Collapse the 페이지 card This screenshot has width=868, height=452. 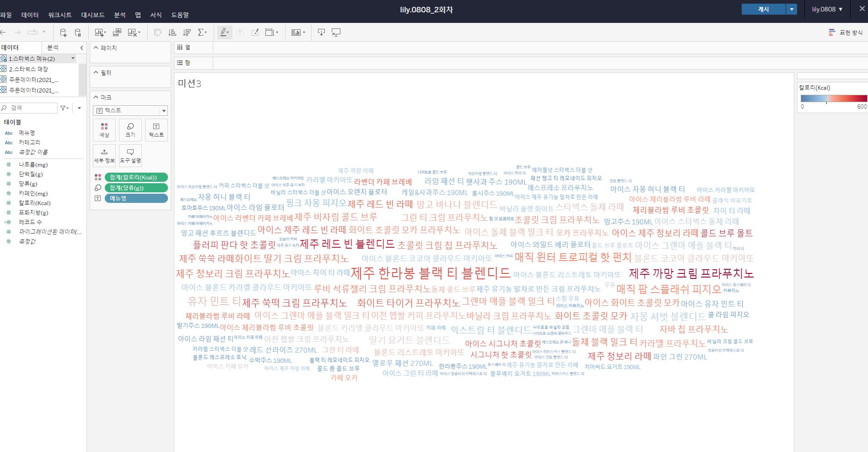point(96,48)
